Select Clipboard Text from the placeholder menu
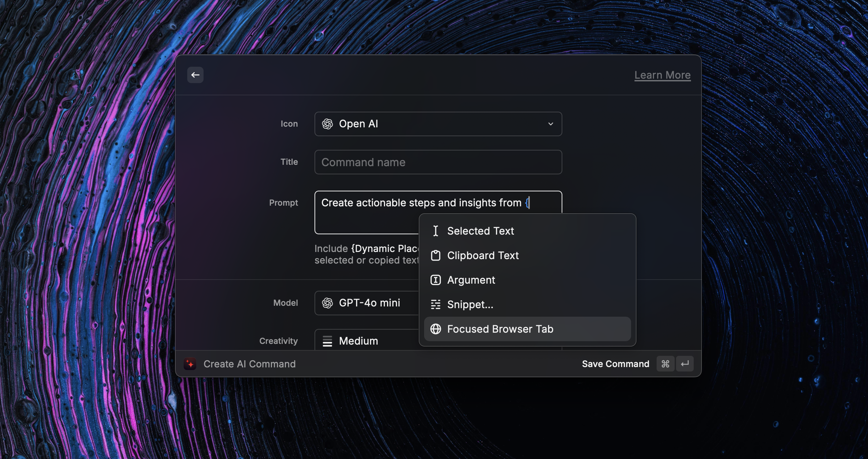Screen dimensions: 868x459 point(483,256)
